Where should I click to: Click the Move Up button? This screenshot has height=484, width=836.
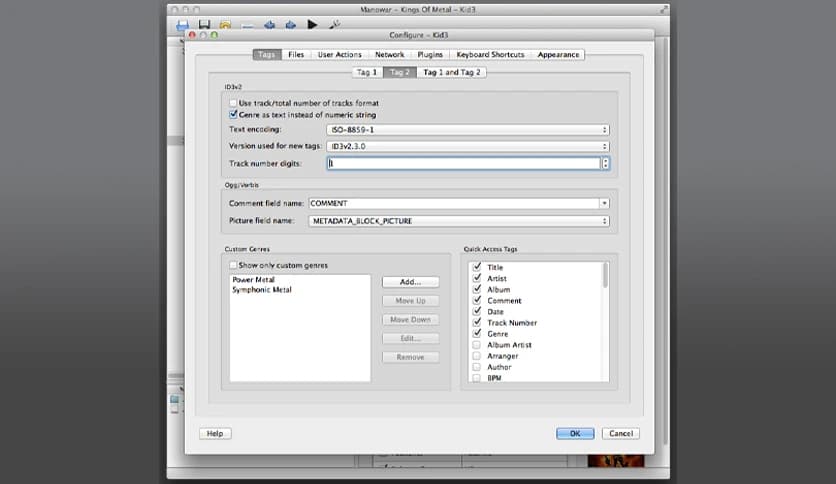[x=411, y=301]
